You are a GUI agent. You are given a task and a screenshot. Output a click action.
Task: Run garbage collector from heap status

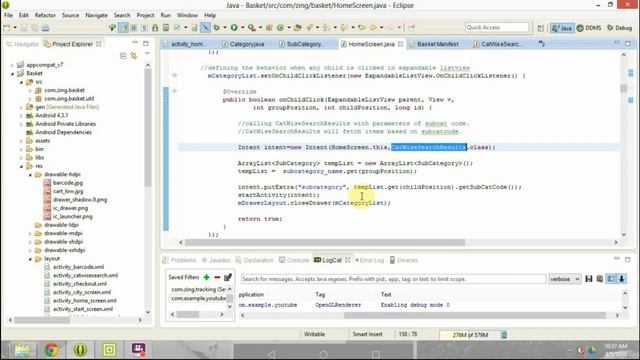coord(504,335)
